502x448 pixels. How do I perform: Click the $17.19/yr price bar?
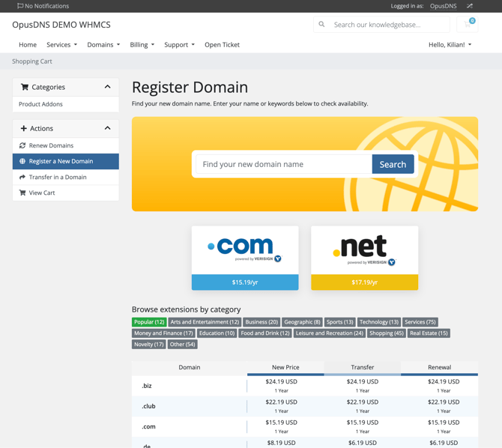pyautogui.click(x=365, y=282)
